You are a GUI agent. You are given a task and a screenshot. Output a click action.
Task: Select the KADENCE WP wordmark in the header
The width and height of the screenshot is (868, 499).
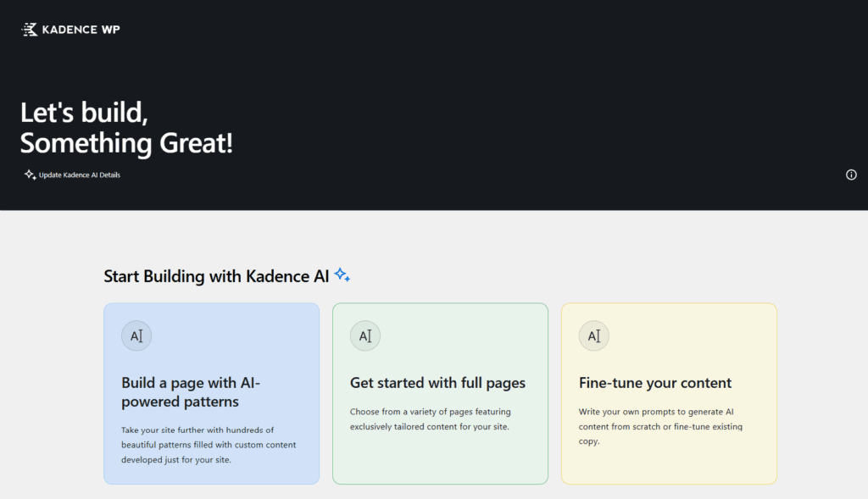pyautogui.click(x=81, y=29)
